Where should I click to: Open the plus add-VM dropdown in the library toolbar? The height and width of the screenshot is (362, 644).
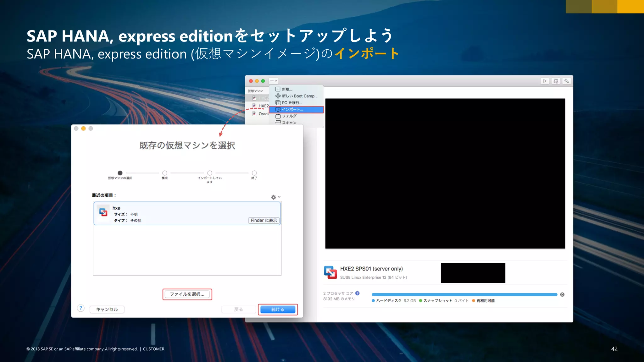tap(274, 81)
